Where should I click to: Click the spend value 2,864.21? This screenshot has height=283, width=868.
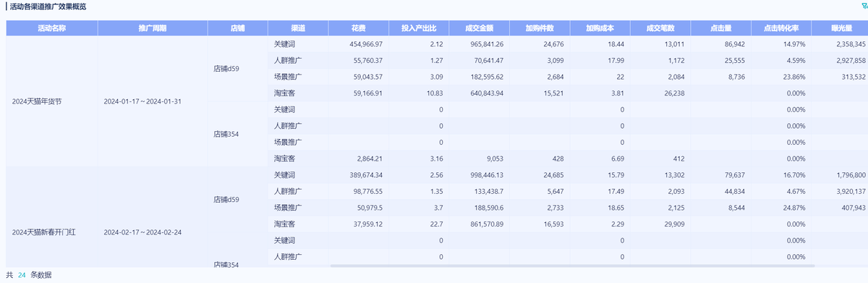coord(370,159)
